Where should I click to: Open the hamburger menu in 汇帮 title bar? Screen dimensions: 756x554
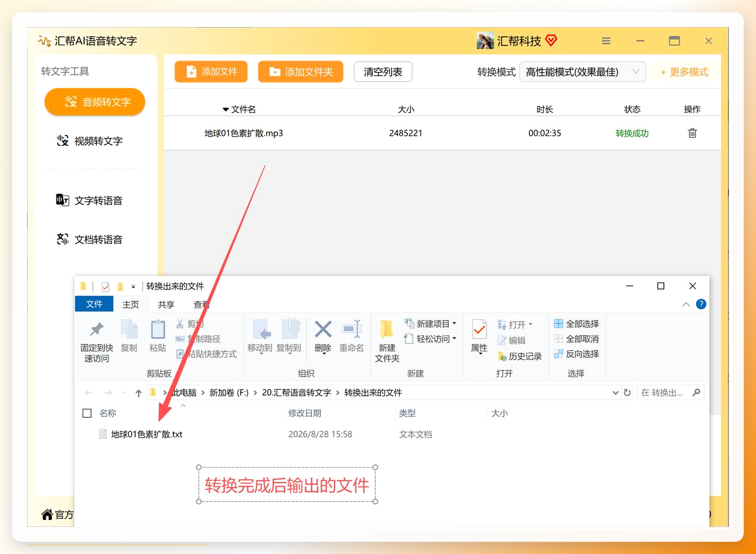[x=606, y=41]
